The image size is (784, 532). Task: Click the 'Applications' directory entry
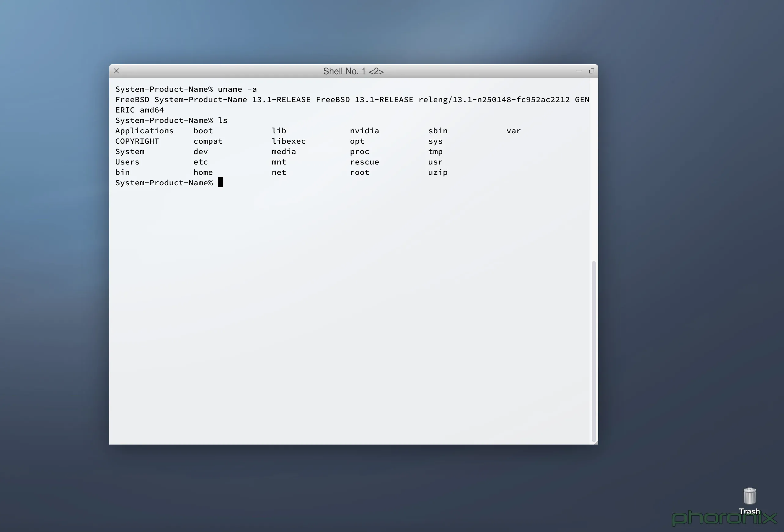144,131
